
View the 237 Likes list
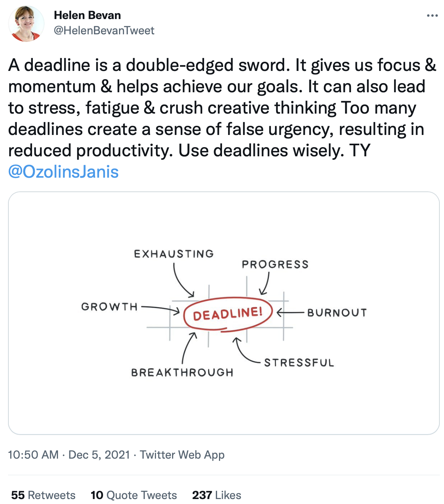217,495
